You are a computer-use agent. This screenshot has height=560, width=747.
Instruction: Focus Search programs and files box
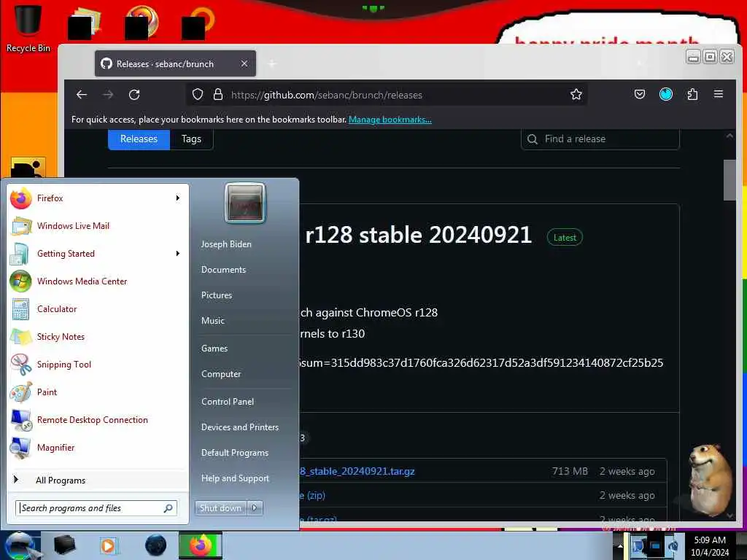[96, 508]
